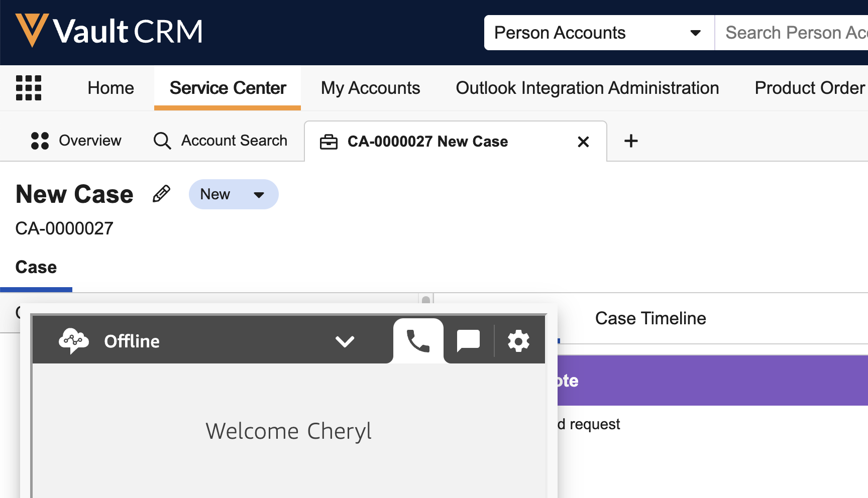Click the Search Person Accounts field
Image resolution: width=868 pixels, height=498 pixels.
(x=794, y=33)
